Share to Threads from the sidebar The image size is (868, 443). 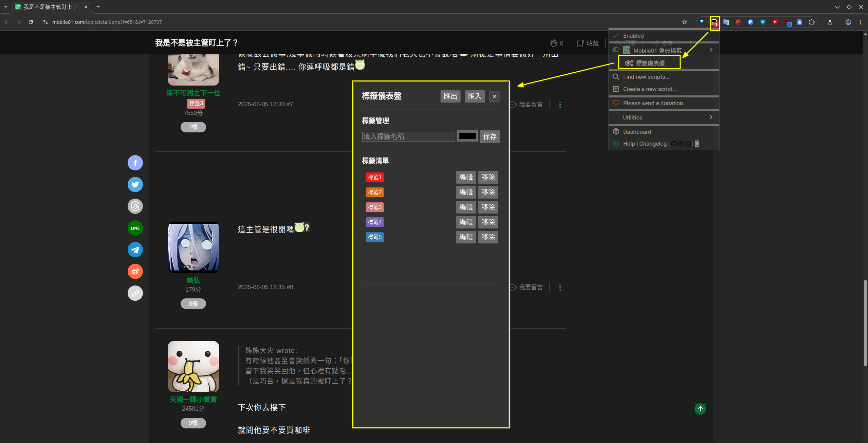135,206
